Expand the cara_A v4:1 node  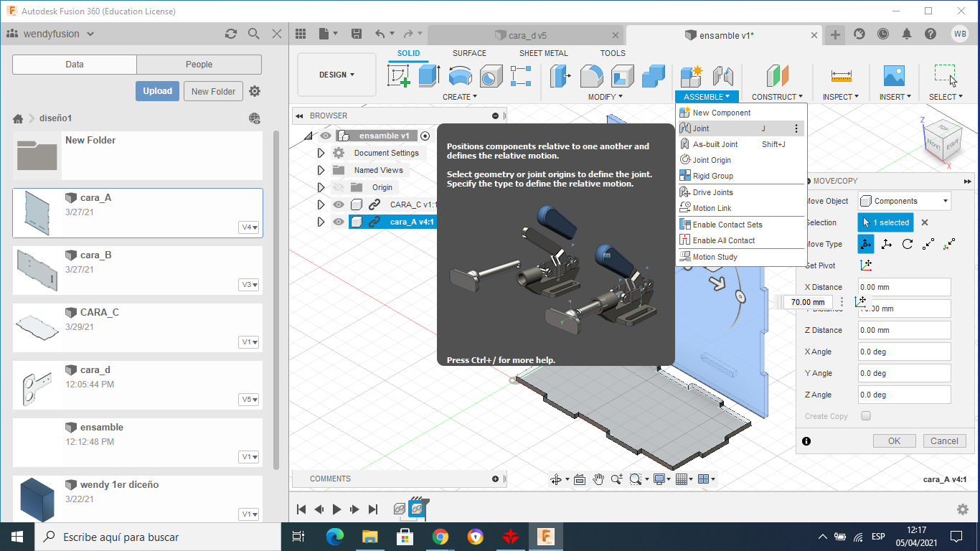coord(321,222)
